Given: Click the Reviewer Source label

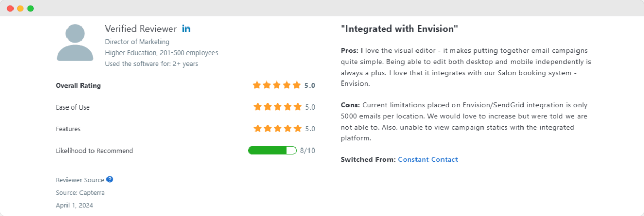Looking at the screenshot, I should point(80,180).
